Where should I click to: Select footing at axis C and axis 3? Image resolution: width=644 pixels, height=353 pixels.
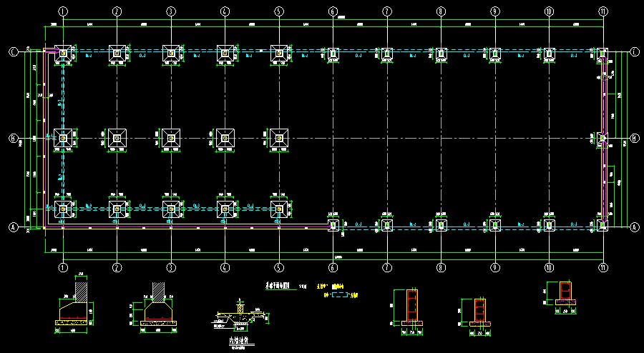(171, 53)
